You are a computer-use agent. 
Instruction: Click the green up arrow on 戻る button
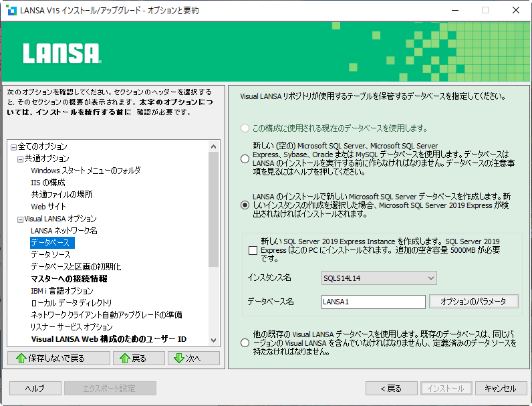(124, 358)
